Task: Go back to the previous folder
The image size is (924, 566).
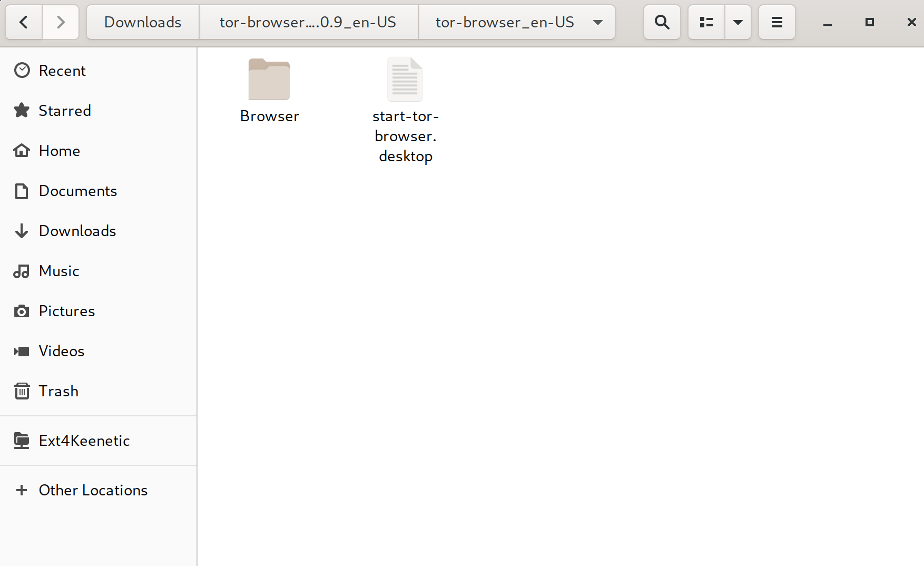Action: coord(24,22)
